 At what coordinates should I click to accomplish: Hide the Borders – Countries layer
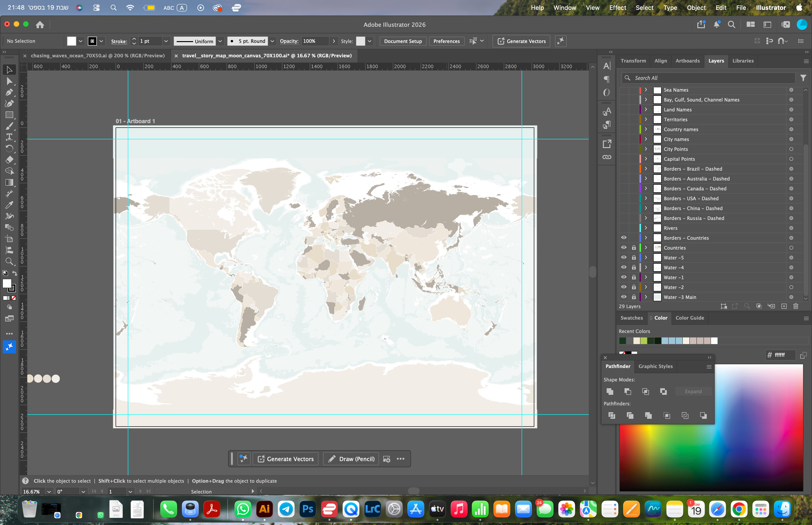tap(624, 238)
